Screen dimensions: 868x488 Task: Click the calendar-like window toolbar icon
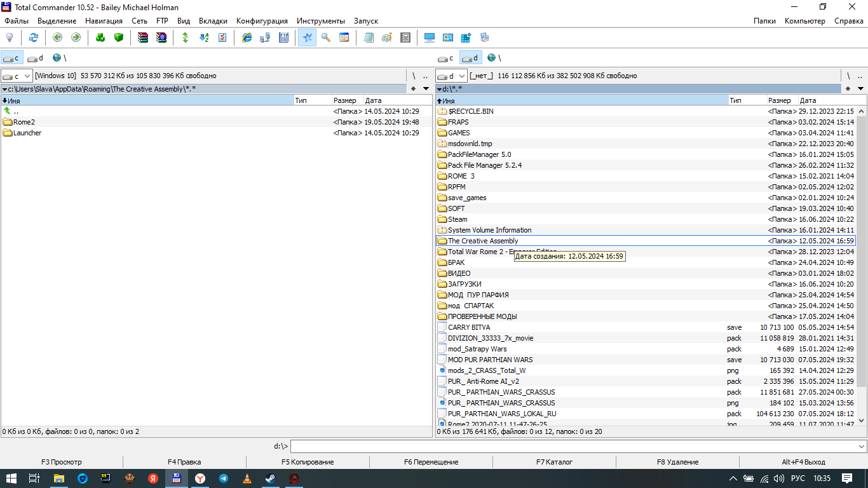tap(344, 37)
